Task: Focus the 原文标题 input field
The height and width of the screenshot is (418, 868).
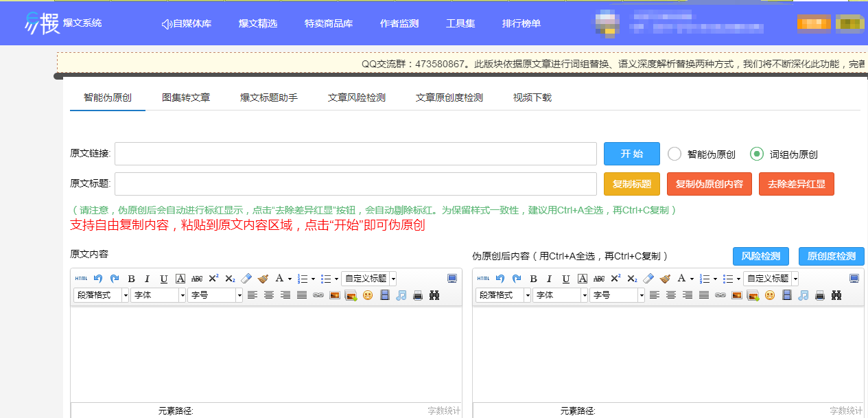Action: pyautogui.click(x=355, y=184)
